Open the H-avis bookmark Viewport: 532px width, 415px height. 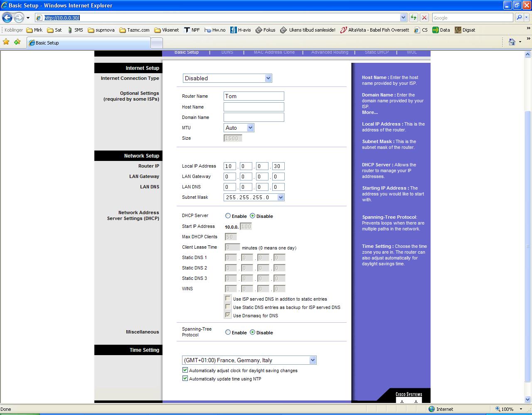[x=240, y=30]
